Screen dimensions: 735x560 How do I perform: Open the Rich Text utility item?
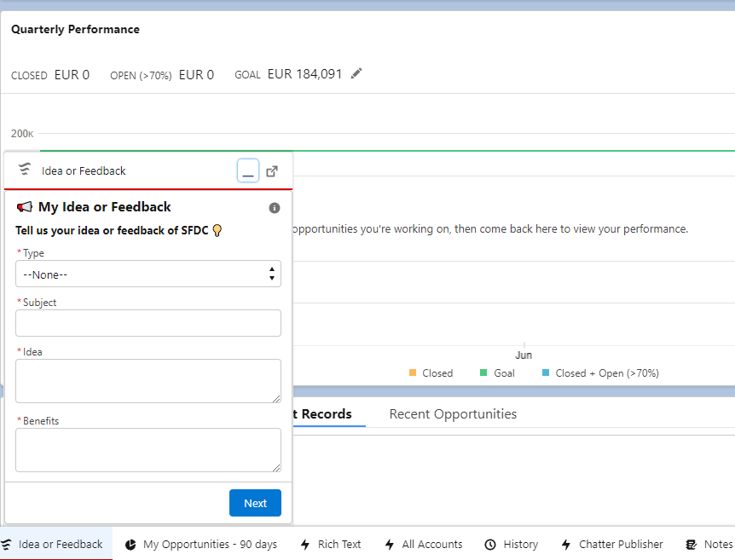pos(331,545)
